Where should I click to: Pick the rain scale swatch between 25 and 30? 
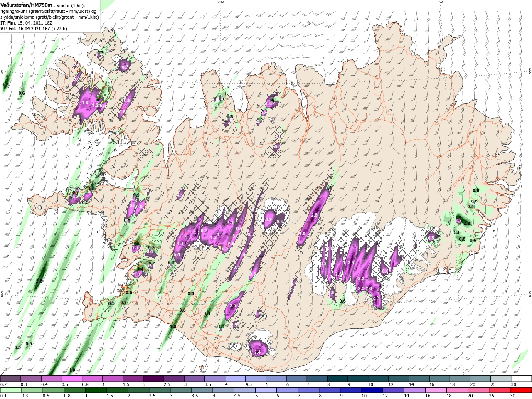(499, 390)
